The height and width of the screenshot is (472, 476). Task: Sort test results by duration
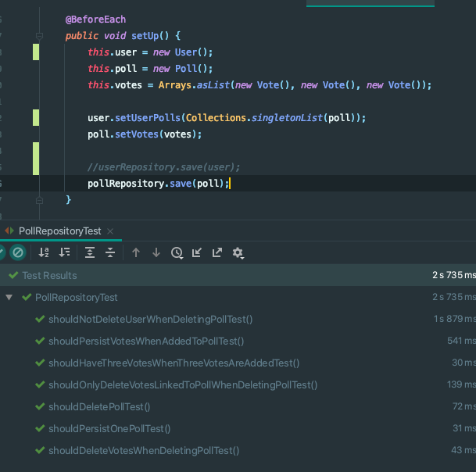[64, 252]
